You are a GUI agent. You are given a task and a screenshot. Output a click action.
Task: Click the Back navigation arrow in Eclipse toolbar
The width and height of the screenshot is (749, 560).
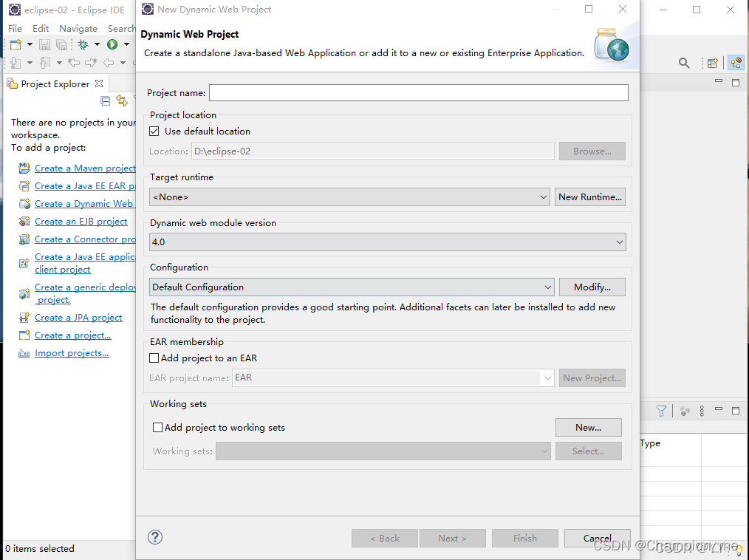click(x=109, y=63)
